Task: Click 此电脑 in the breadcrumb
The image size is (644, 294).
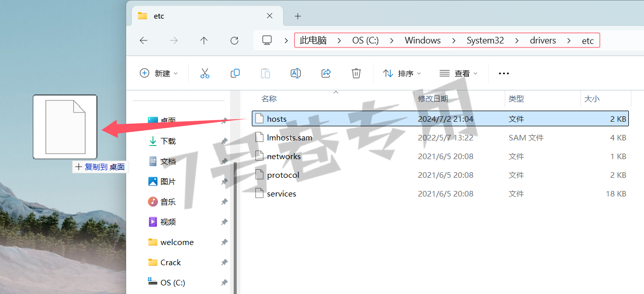Action: click(x=313, y=40)
